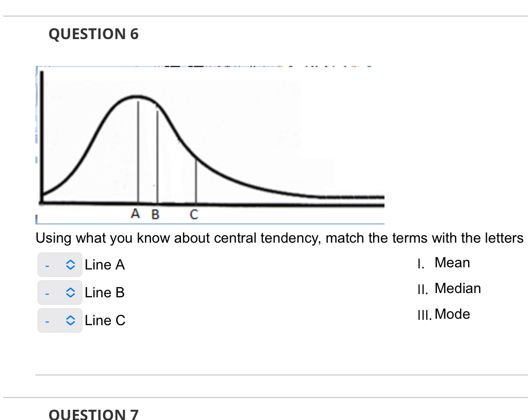
Task: Click the question instruction text about central tendency
Action: 279,238
